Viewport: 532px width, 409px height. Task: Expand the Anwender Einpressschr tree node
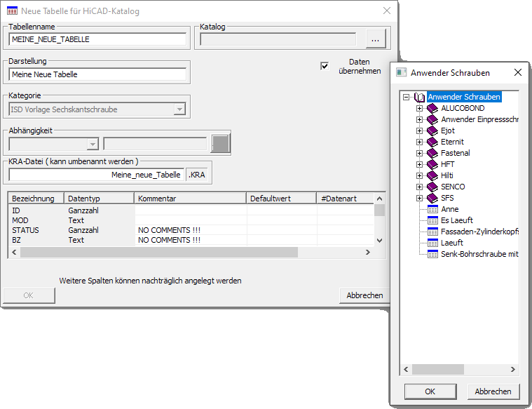419,120
